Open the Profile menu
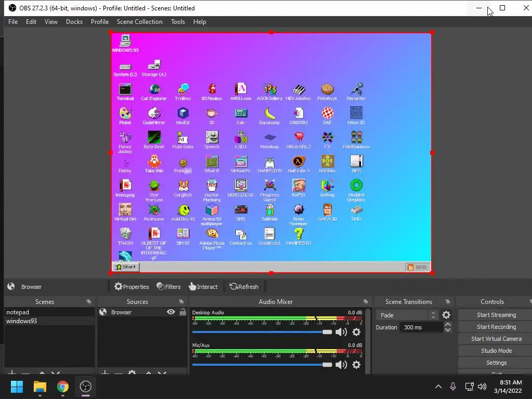This screenshot has width=532, height=399. coord(100,22)
